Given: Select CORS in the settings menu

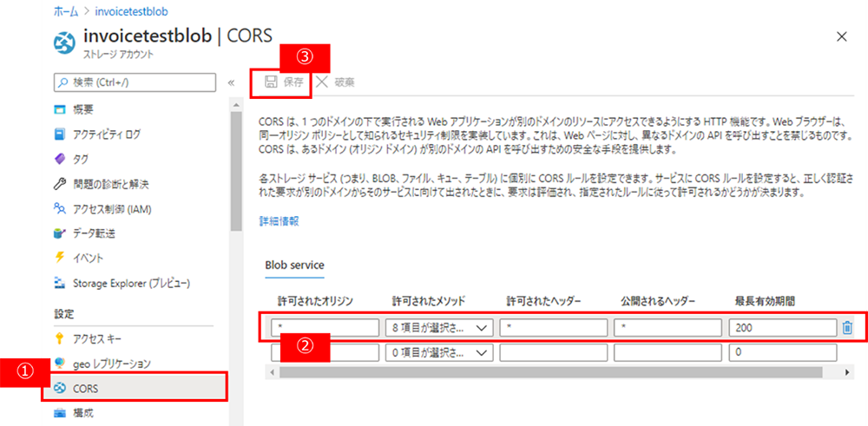Looking at the screenshot, I should pyautogui.click(x=135, y=389).
